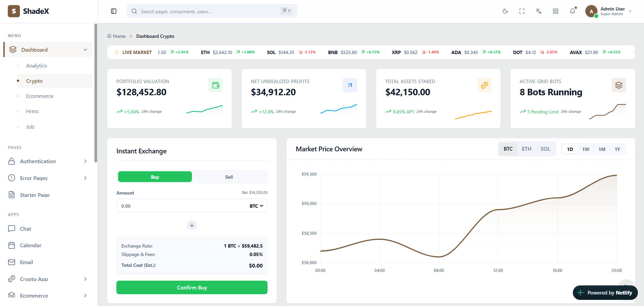
Task: Open Job in the sidebar
Action: (30, 127)
